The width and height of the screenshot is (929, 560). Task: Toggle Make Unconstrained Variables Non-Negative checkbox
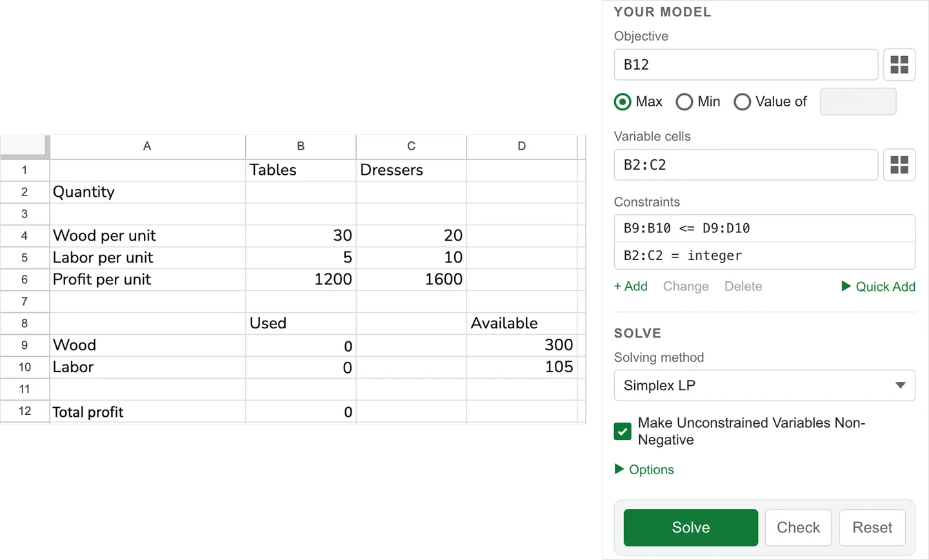[x=623, y=432]
